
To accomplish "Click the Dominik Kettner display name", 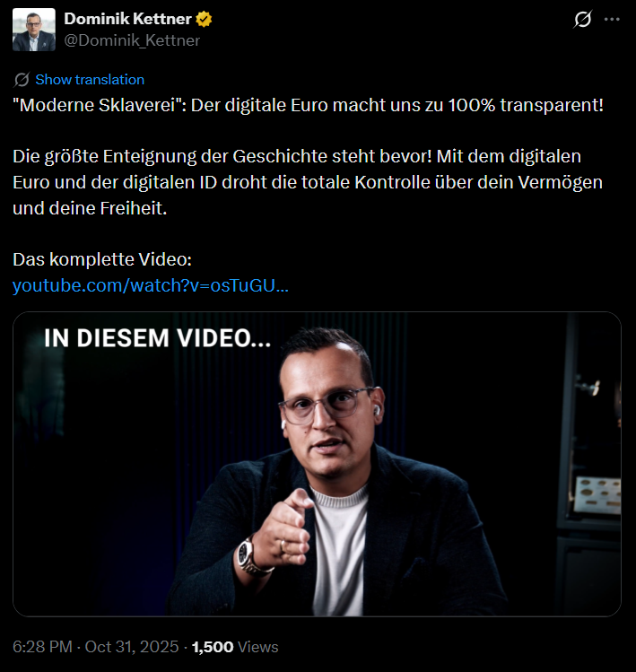I will click(127, 19).
